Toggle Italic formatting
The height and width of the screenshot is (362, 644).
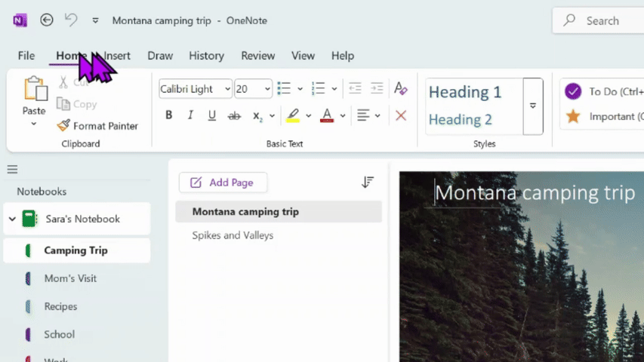click(190, 115)
